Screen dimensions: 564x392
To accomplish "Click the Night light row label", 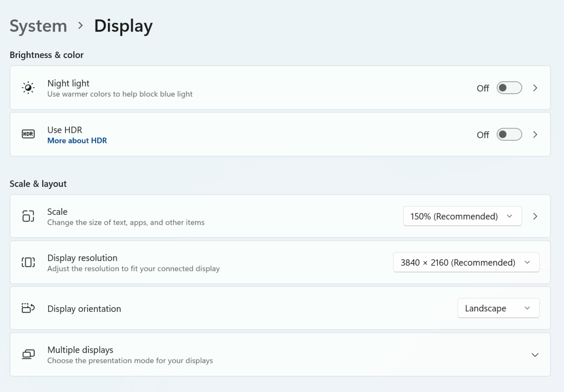I will coord(68,83).
